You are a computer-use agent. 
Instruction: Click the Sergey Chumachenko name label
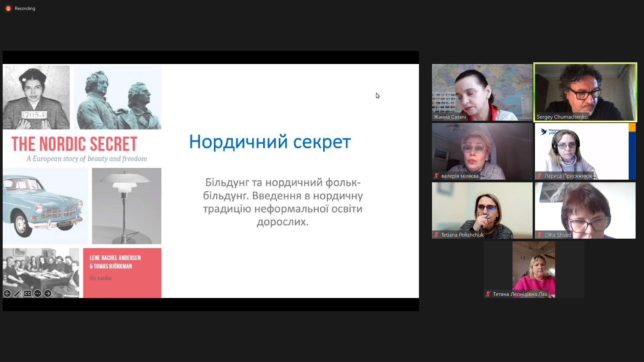point(562,117)
